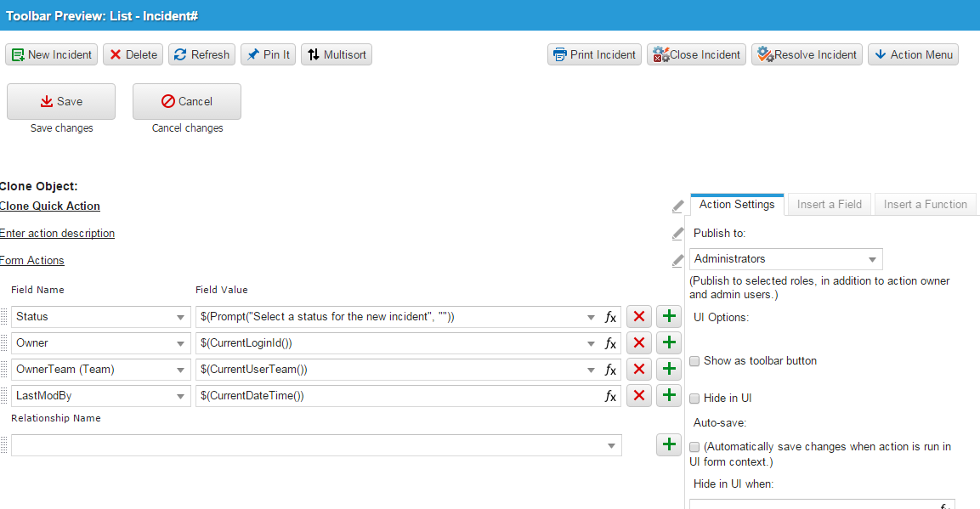Click pencil icon beside Enter action description
The image size is (980, 509).
(x=677, y=234)
